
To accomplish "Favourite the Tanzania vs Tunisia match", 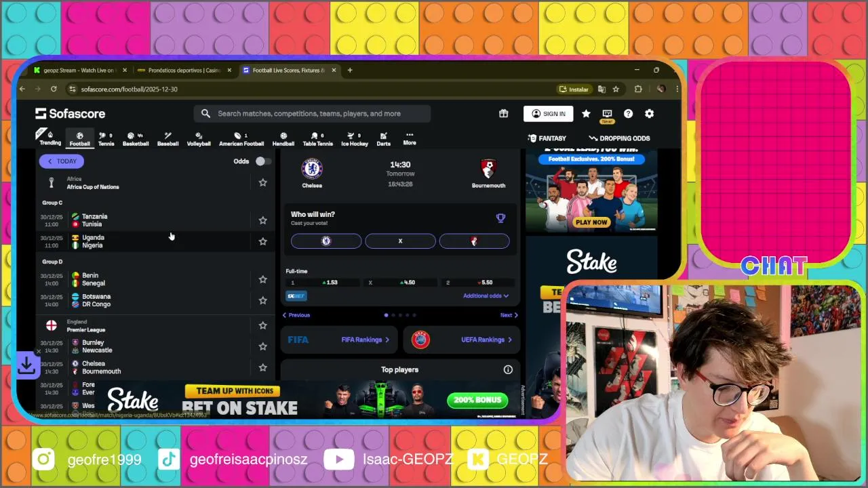I will tap(262, 220).
